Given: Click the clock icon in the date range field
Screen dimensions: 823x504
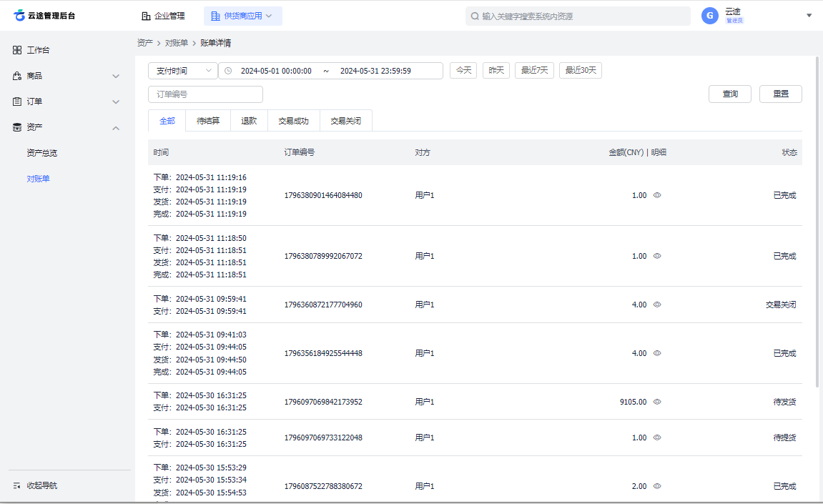Looking at the screenshot, I should pyautogui.click(x=228, y=70).
